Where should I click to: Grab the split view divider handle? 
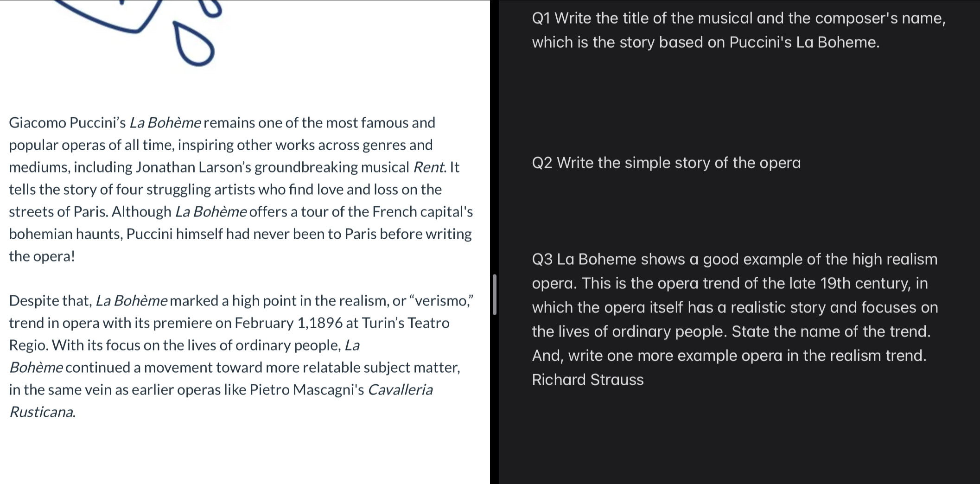(x=494, y=295)
